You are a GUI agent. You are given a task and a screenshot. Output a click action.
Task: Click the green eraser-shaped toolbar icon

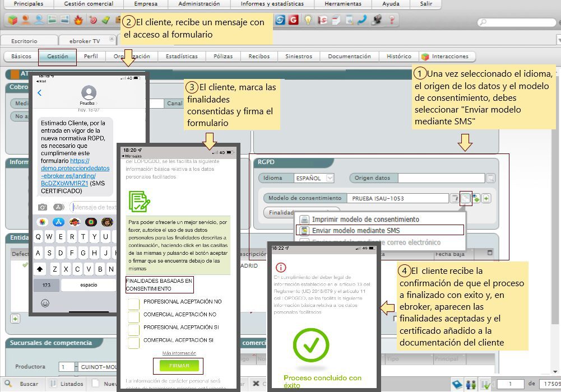106,20
